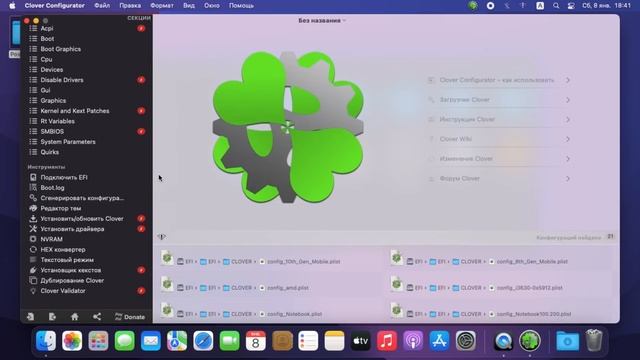
Task: Open the NVRAM chip icon
Action: click(33, 239)
